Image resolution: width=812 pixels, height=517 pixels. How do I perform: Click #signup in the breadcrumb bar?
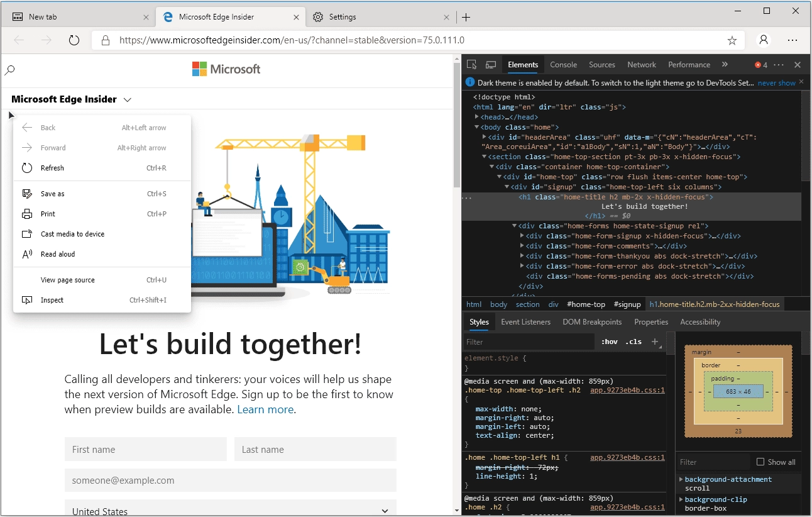pos(627,304)
